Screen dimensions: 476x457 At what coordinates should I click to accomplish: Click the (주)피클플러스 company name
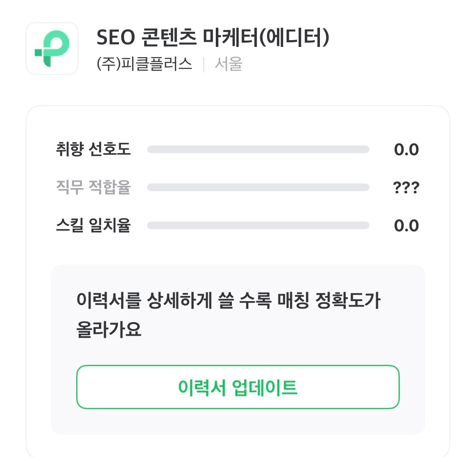point(144,64)
